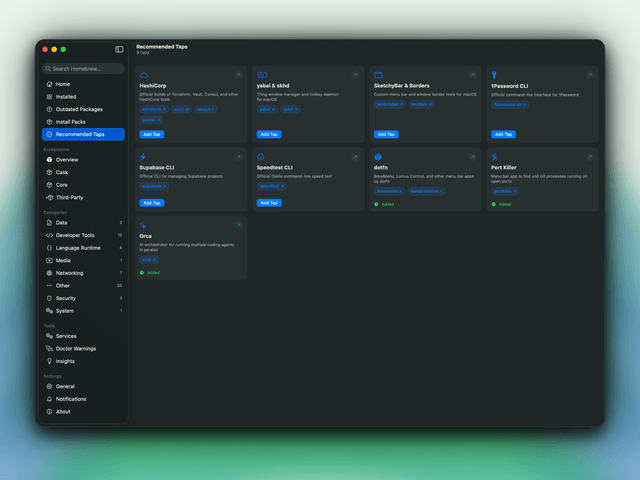
Task: Open the Installed section
Action: pos(83,97)
